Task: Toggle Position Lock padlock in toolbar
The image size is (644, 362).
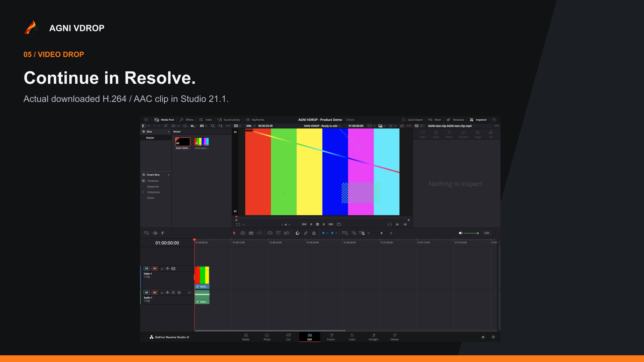Action: pyautogui.click(x=314, y=233)
